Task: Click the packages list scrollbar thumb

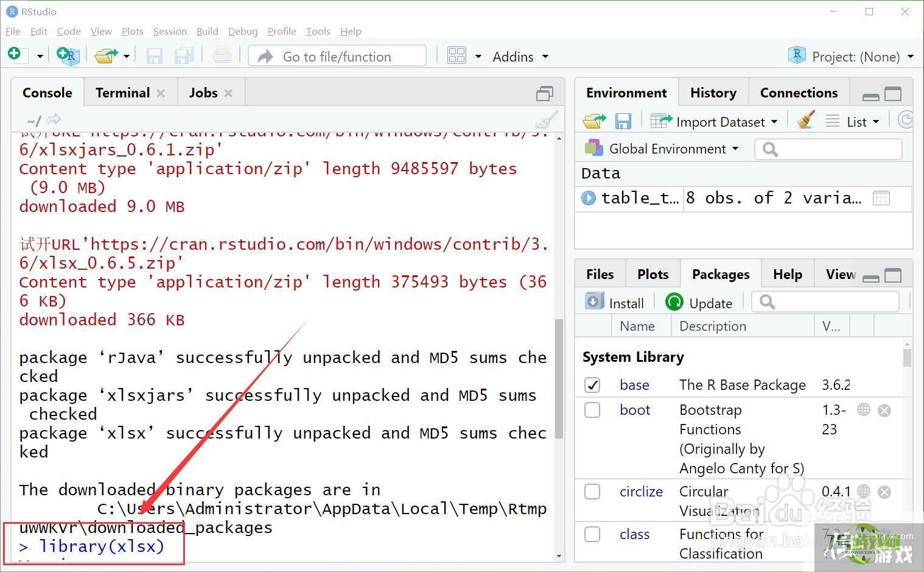Action: (x=907, y=358)
